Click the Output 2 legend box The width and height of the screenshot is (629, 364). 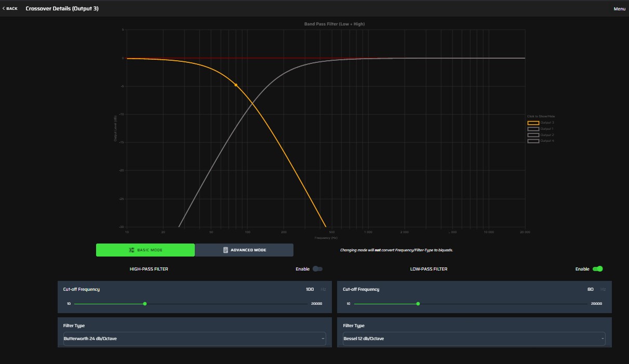(x=533, y=135)
